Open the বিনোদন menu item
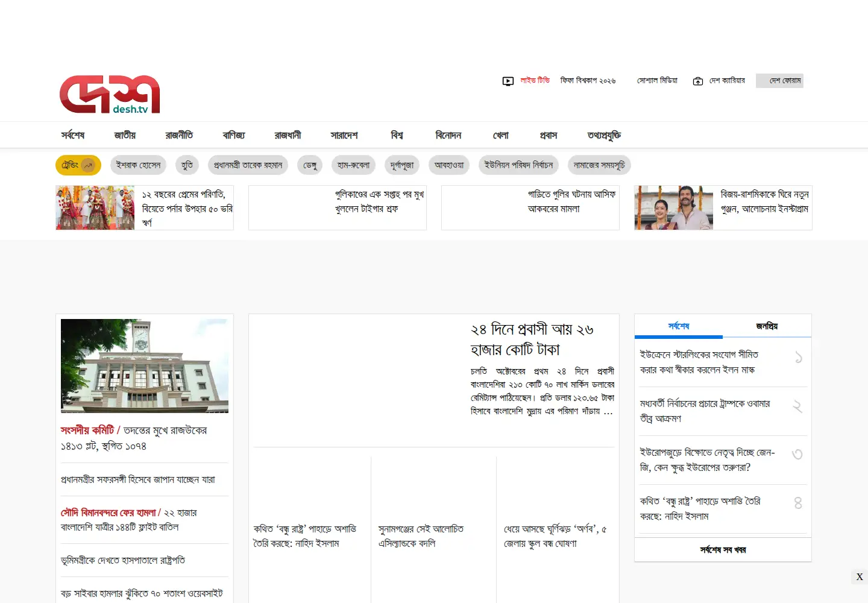This screenshot has height=603, width=868. click(x=448, y=135)
